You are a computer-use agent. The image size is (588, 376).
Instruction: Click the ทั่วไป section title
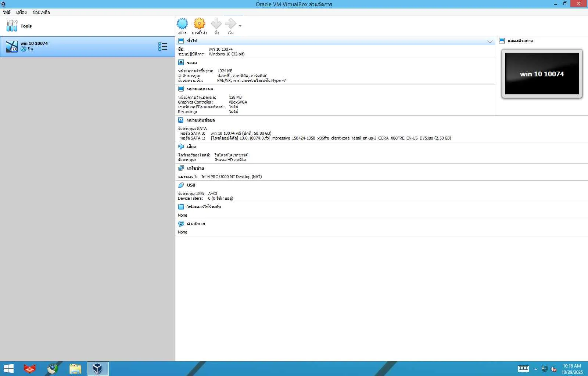coord(192,41)
